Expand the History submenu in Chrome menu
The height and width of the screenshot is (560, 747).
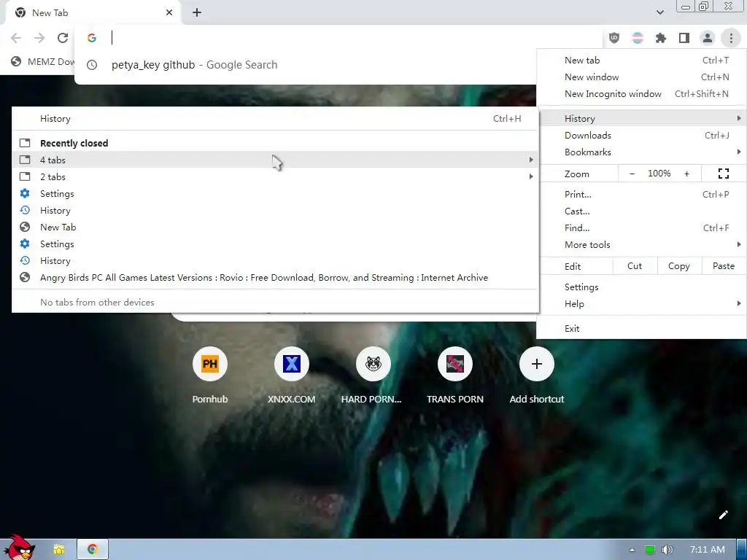coord(641,119)
